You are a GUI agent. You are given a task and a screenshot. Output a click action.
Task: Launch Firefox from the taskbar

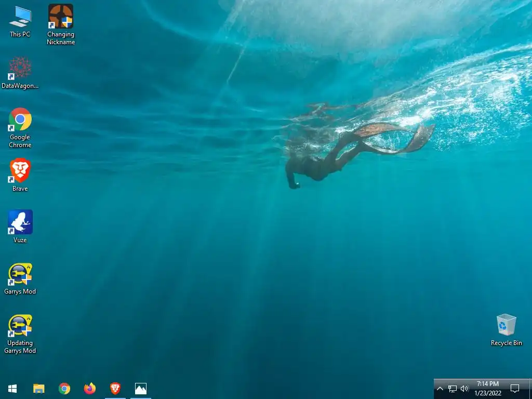pyautogui.click(x=89, y=389)
